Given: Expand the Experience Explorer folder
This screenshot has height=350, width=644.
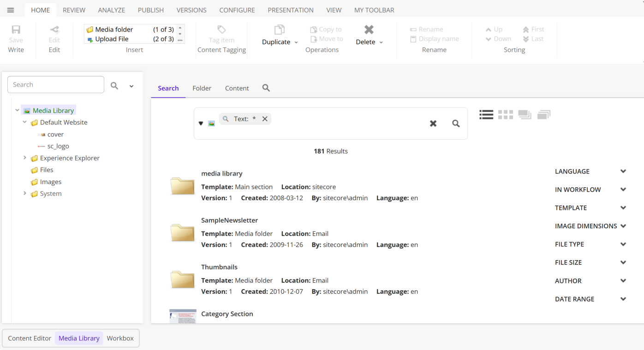Looking at the screenshot, I should tap(25, 158).
